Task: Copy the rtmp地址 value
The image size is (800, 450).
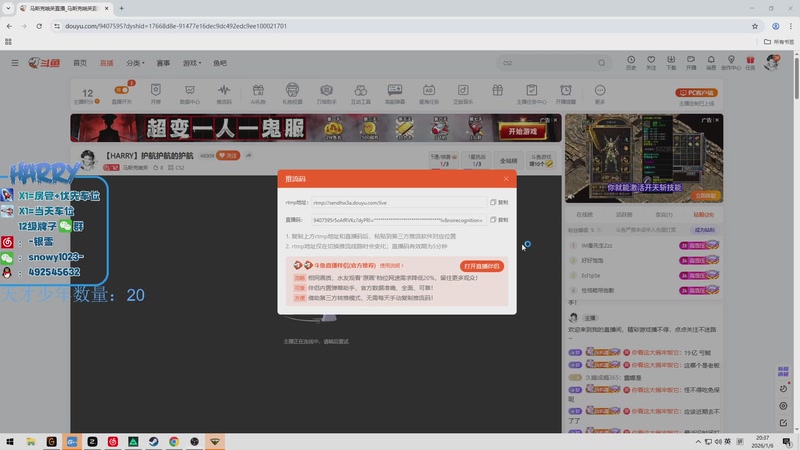Action: 498,203
